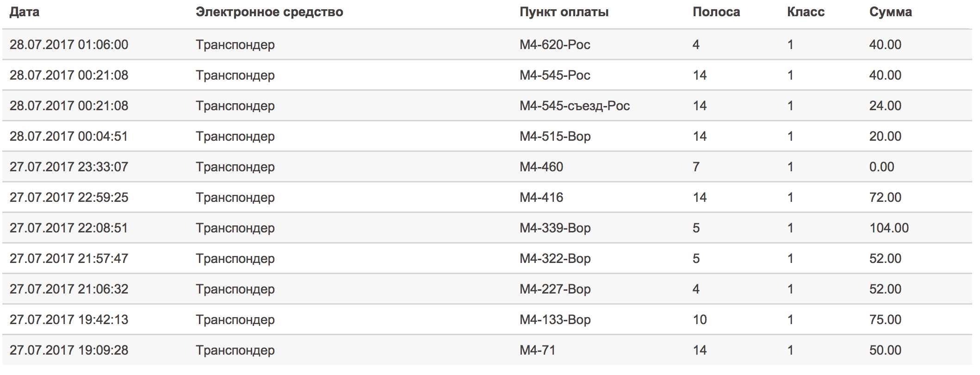Select the 27.07.2017 23:33:07 date cell
Image resolution: width=980 pixels, height=375 pixels.
click(69, 167)
